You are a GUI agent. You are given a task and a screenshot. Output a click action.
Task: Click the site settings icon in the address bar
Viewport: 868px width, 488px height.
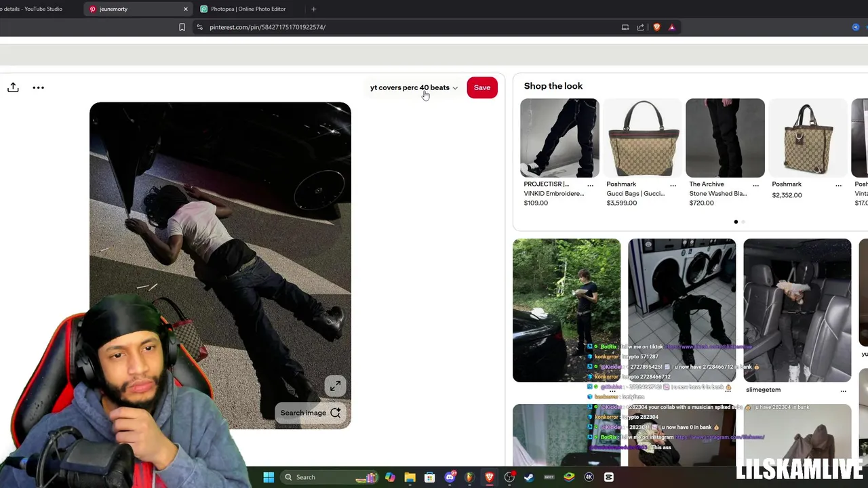pyautogui.click(x=199, y=27)
